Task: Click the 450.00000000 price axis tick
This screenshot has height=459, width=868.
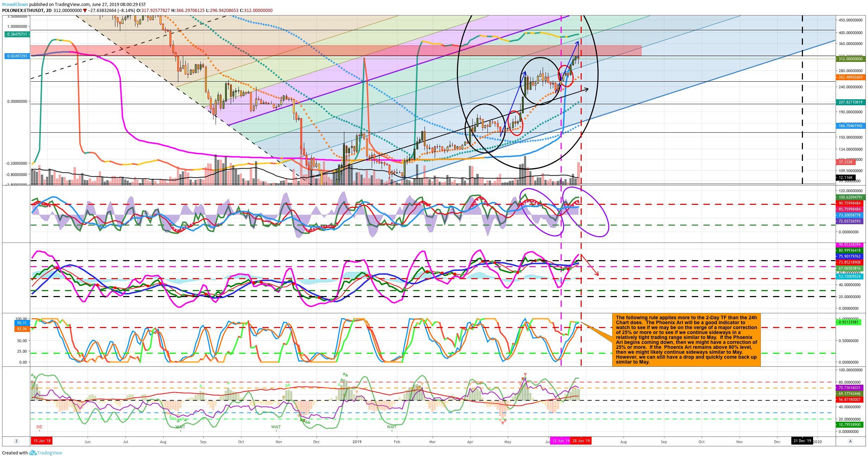Action: coord(850,20)
